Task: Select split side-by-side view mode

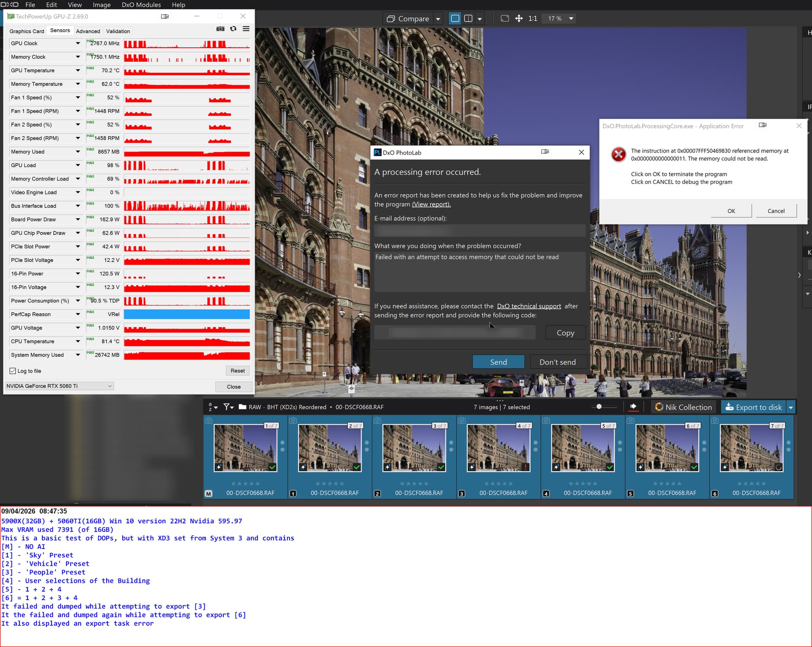Action: tap(468, 19)
